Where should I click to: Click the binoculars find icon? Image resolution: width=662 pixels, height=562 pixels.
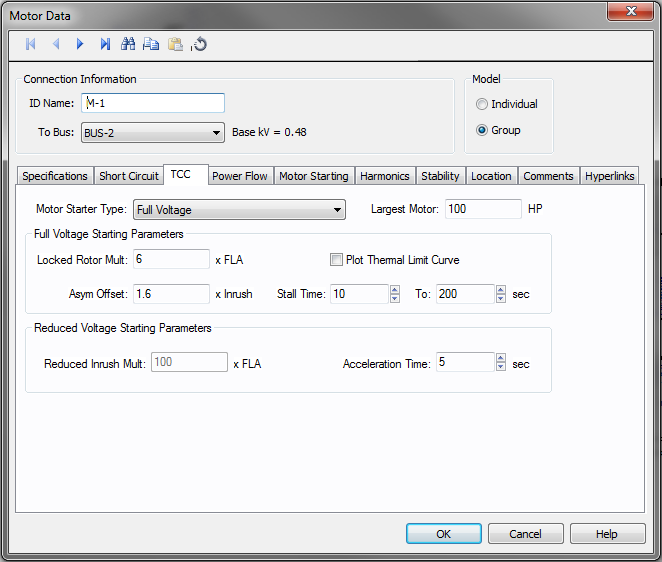point(128,44)
